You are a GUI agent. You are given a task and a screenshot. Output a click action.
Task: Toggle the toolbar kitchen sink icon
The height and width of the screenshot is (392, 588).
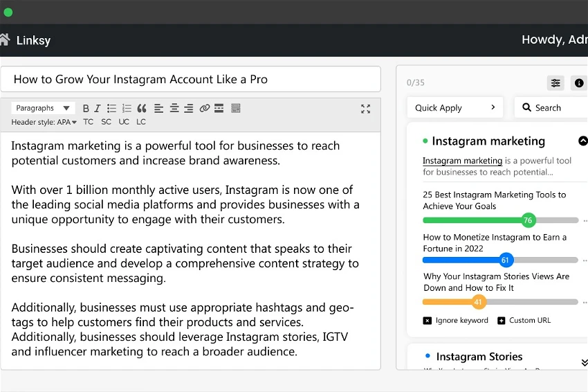click(x=236, y=108)
